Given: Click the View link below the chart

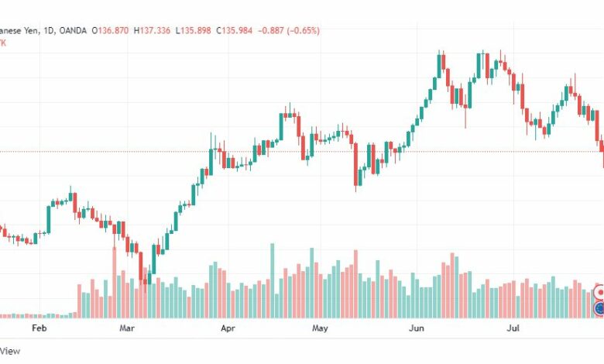Looking at the screenshot, I should tap(10, 351).
